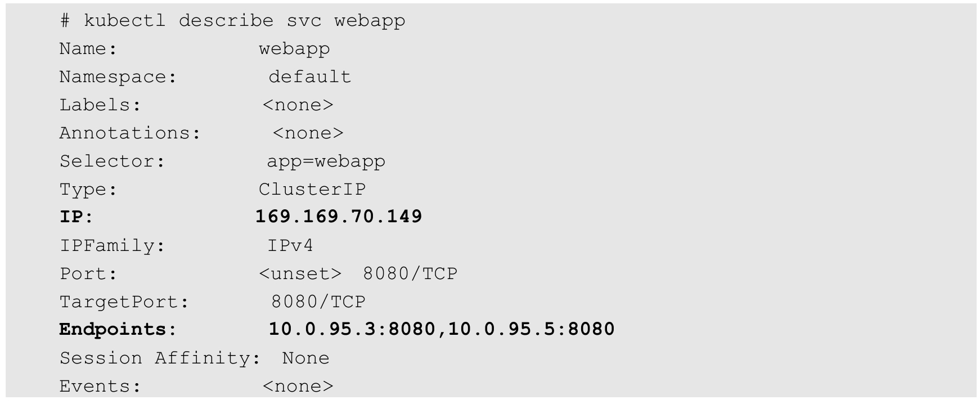Image resolution: width=980 pixels, height=404 pixels.
Task: Click the 8080/TCP value beside TargetPort
Action: (318, 302)
